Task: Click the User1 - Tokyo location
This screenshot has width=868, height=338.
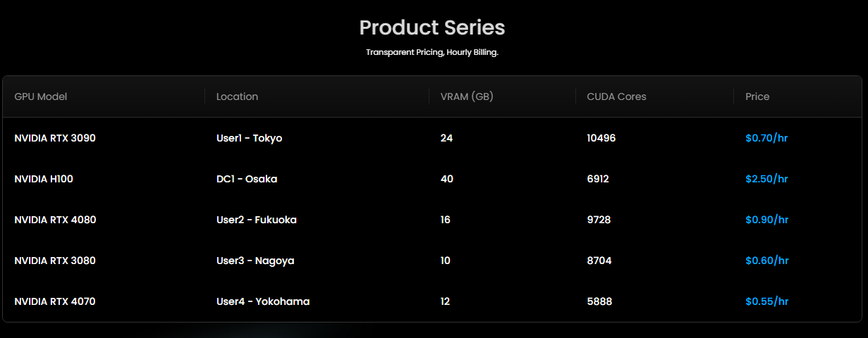Action: tap(249, 138)
